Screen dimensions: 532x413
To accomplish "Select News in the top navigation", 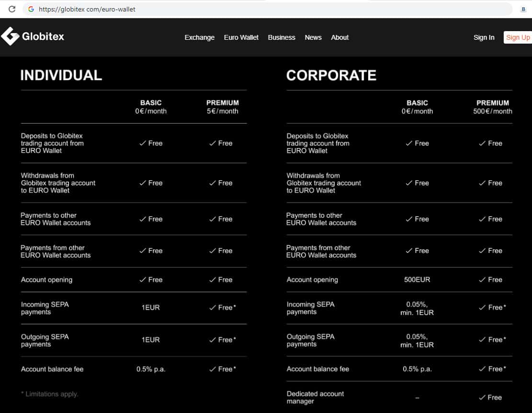I will coord(313,37).
